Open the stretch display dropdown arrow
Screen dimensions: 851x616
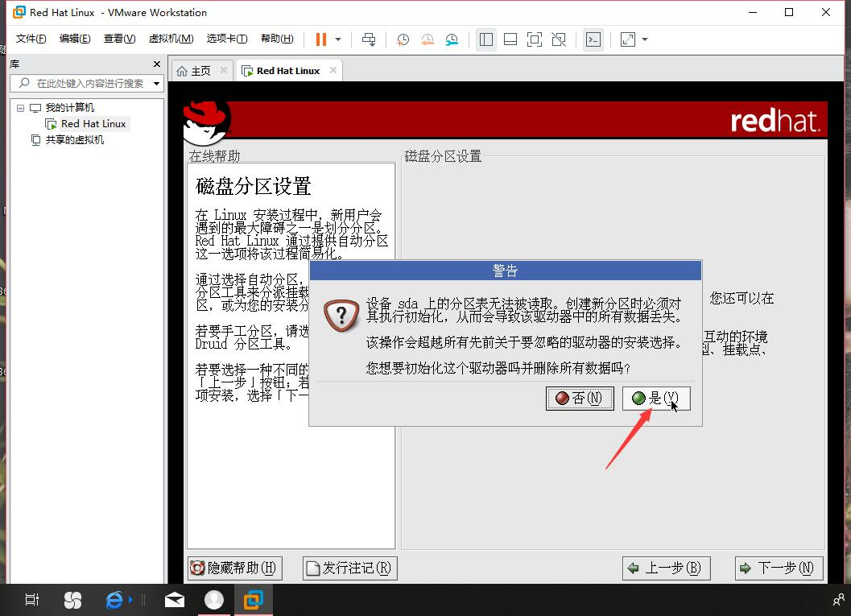645,39
